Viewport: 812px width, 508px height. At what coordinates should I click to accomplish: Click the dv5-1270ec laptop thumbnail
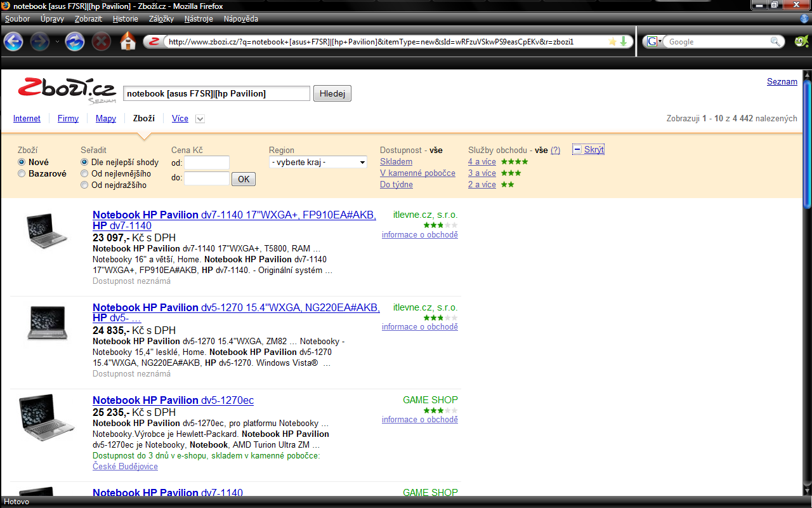point(46,417)
